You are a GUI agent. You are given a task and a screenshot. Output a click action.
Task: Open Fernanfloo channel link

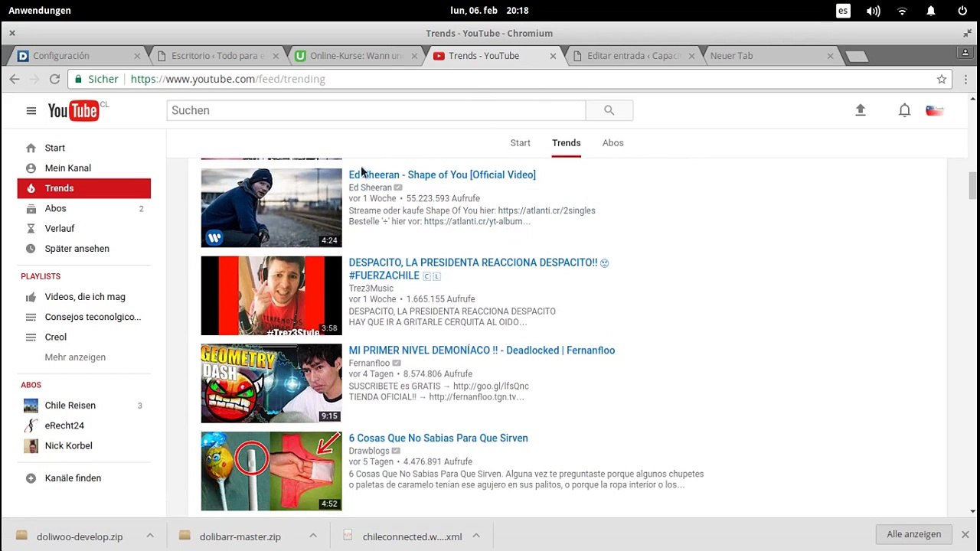pos(369,363)
